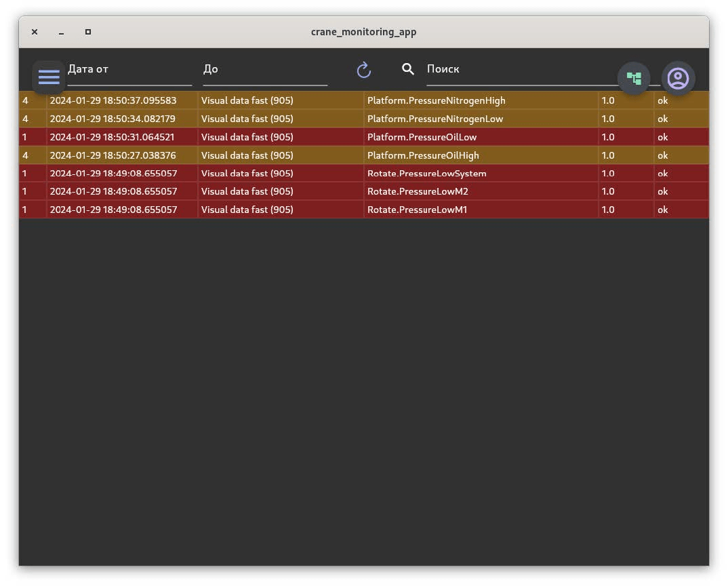Select the Rotate.PressureLowM2 cell
728x586 pixels.
click(x=481, y=191)
